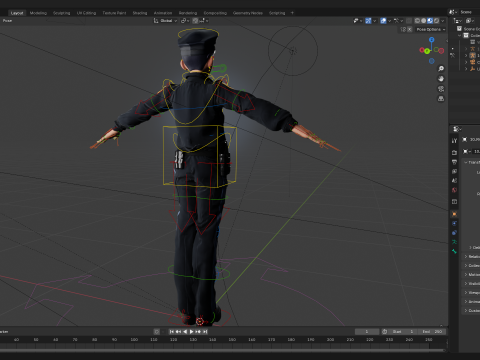480x360 pixels.
Task: Open the Output properties tab
Action: click(x=454, y=162)
